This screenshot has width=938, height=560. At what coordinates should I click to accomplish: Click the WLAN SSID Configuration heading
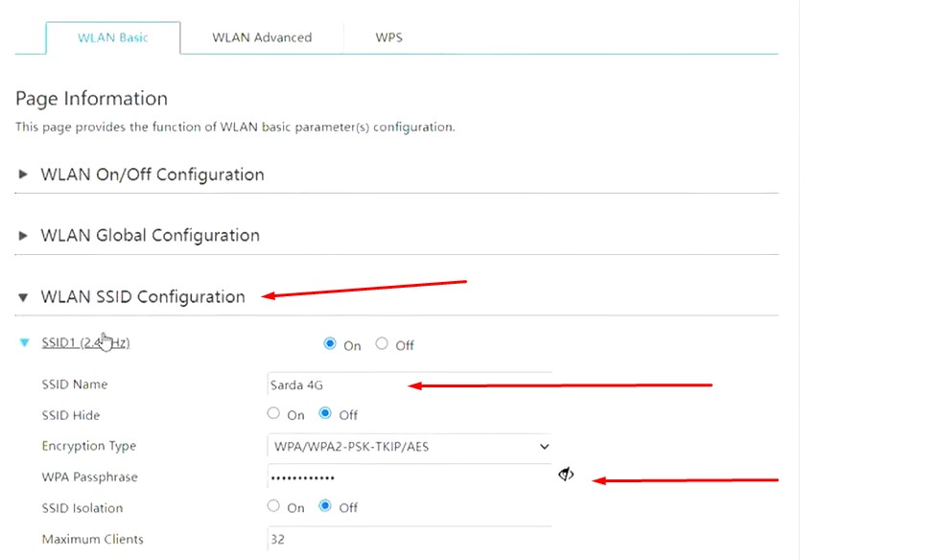point(143,297)
